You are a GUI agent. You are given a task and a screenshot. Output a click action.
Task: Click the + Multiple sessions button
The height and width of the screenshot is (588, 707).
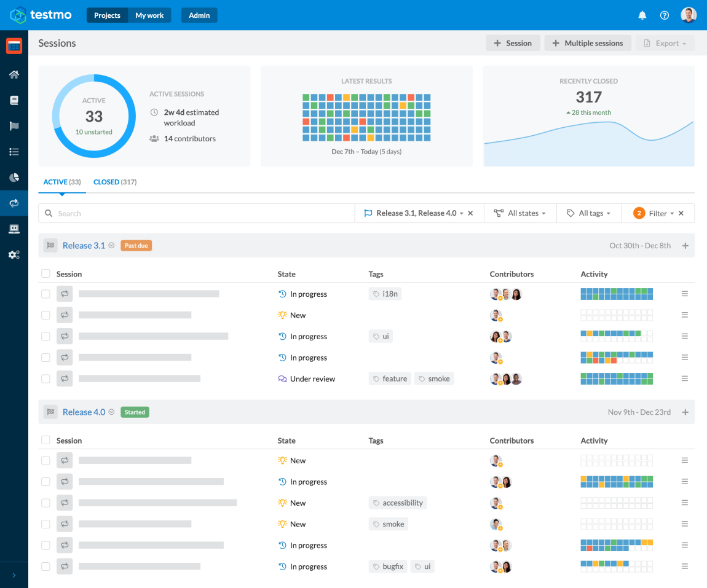tap(588, 43)
